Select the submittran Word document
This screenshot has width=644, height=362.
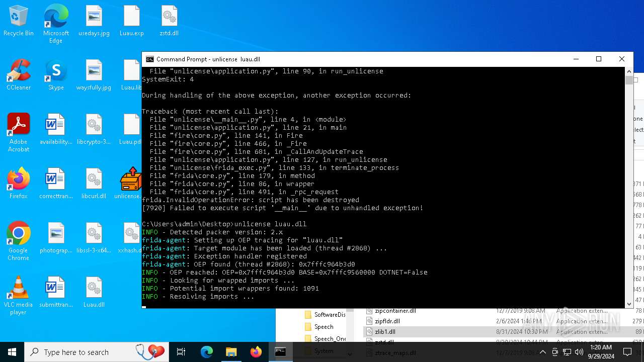(56, 292)
